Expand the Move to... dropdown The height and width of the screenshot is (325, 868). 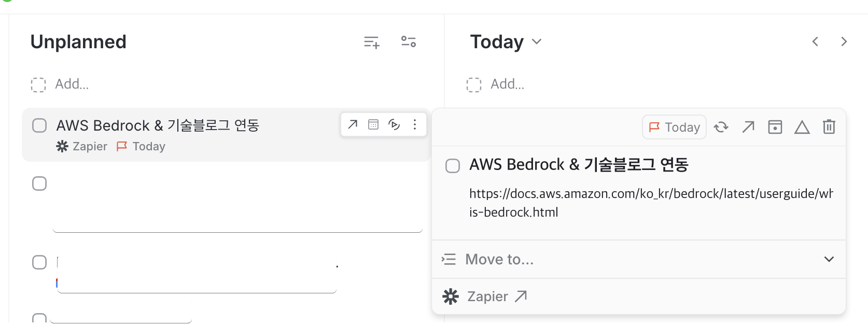(x=639, y=259)
